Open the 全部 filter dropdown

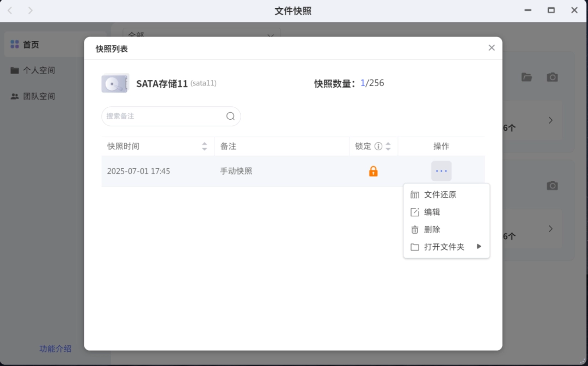[202, 33]
